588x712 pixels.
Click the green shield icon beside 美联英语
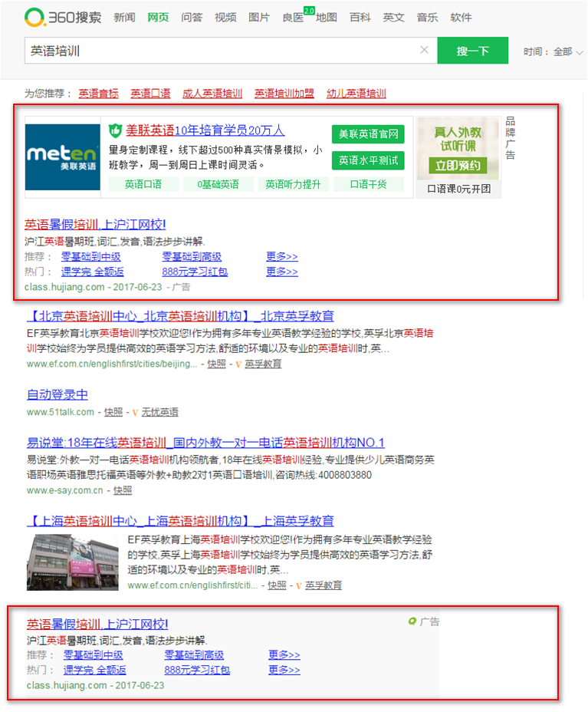click(115, 130)
